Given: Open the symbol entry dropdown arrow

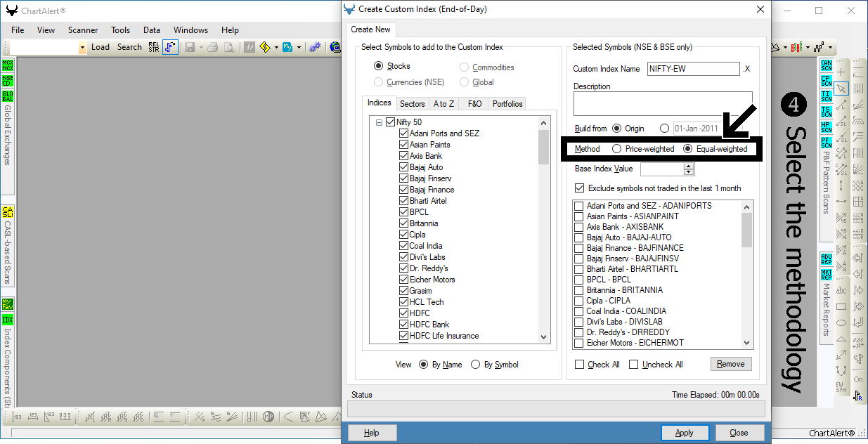Looking at the screenshot, I should point(83,47).
